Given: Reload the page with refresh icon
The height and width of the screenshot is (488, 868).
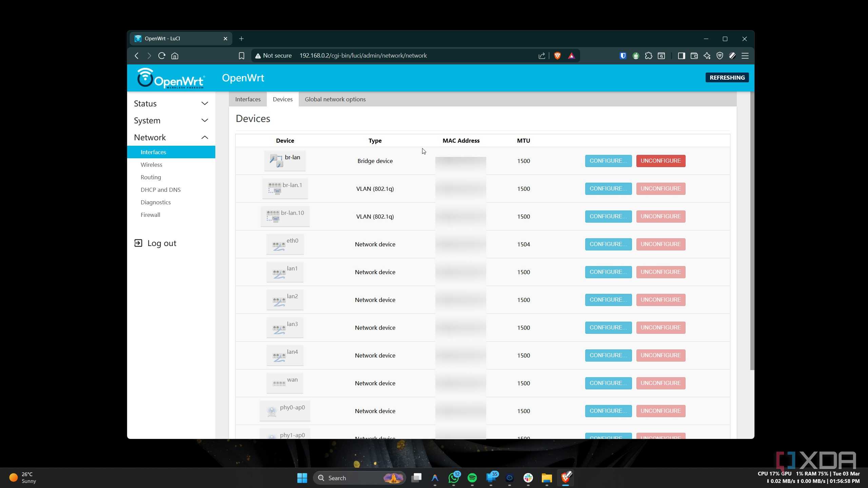Looking at the screenshot, I should [x=162, y=56].
